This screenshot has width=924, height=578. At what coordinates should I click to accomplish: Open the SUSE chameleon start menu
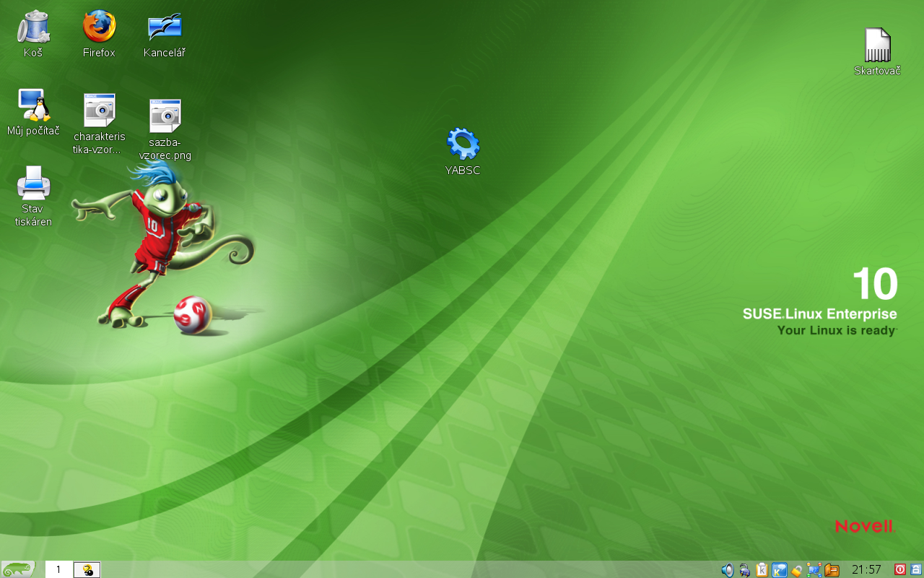pyautogui.click(x=18, y=569)
